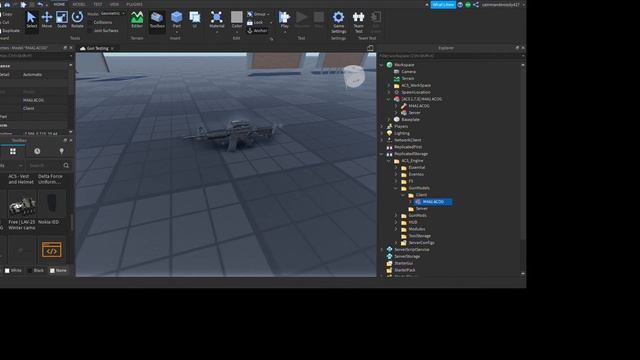The image size is (640, 360).
Task: Open Toolbox Creations lightbulb tab
Action: 62,151
